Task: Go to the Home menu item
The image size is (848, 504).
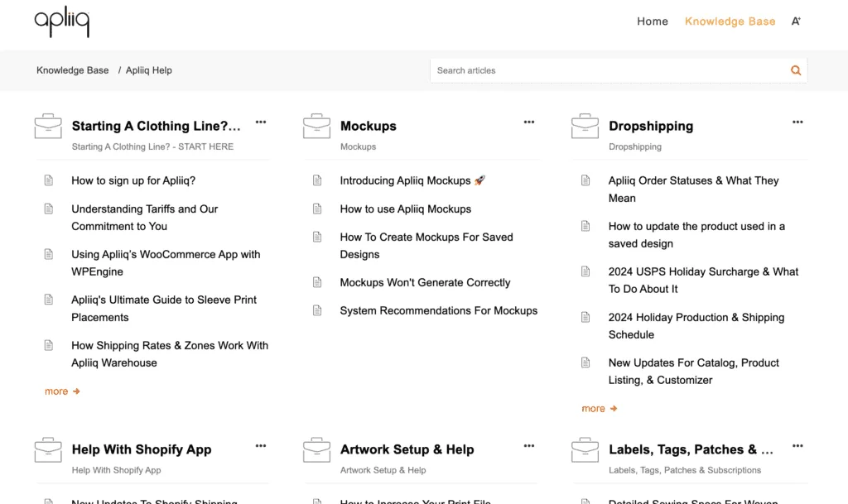Action: tap(652, 22)
